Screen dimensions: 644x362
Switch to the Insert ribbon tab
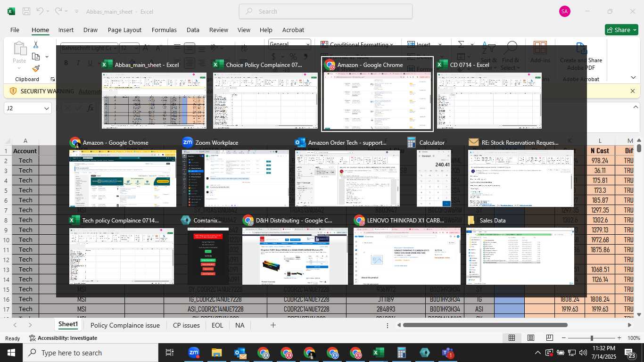click(66, 30)
